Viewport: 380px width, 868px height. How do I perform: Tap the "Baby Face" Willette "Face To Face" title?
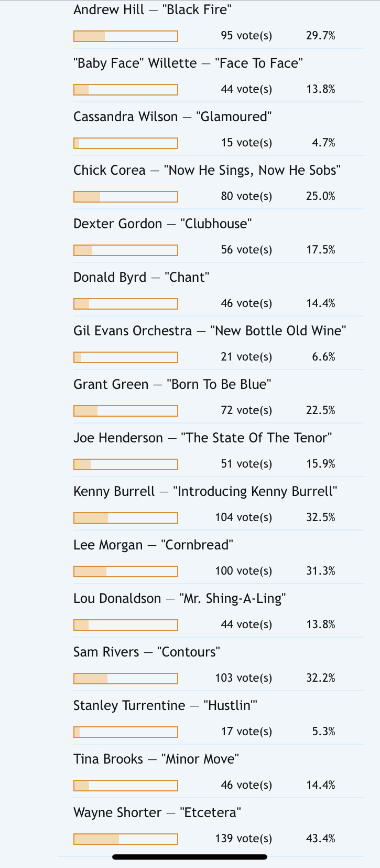(188, 63)
